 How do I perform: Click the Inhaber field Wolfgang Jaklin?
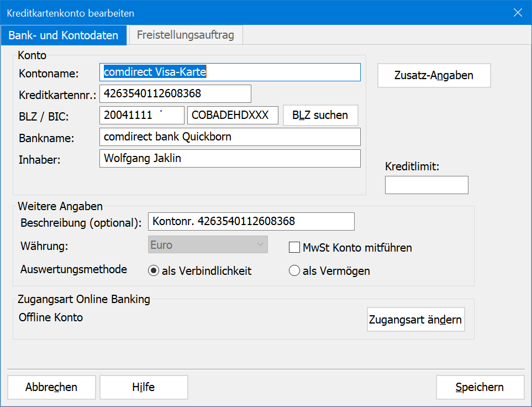(x=230, y=158)
